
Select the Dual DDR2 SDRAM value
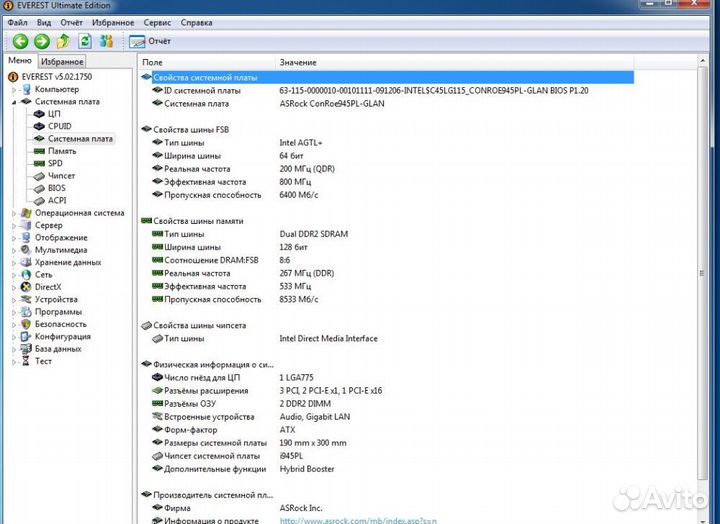pyautogui.click(x=314, y=234)
